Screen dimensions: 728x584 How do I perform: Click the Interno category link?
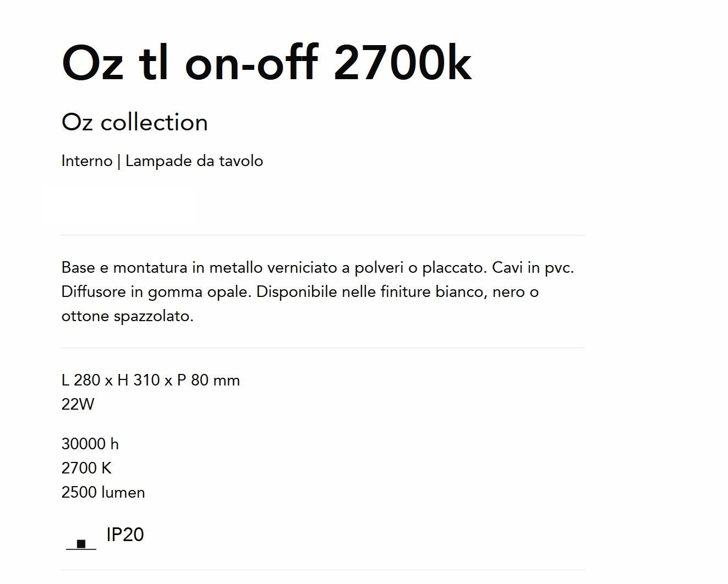point(87,161)
